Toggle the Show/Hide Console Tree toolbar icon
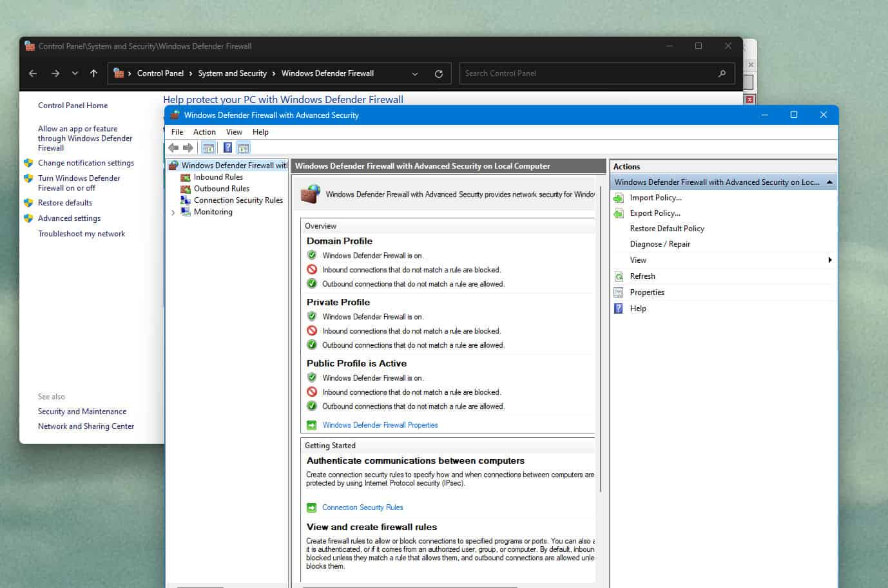The image size is (888, 588). pyautogui.click(x=208, y=148)
